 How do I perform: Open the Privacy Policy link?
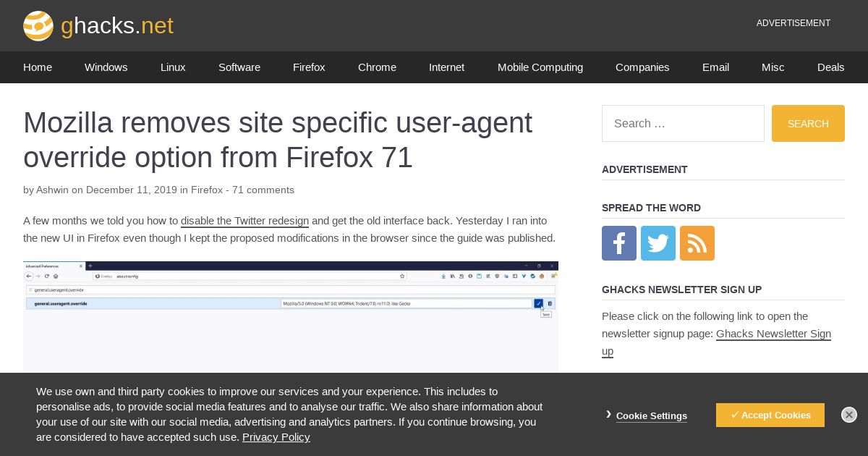(x=276, y=437)
